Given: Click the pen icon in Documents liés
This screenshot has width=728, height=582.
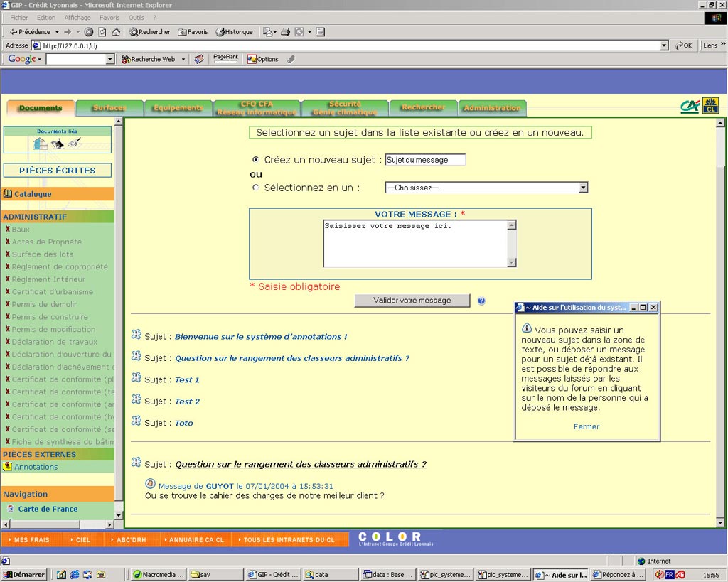Looking at the screenshot, I should tap(74, 143).
